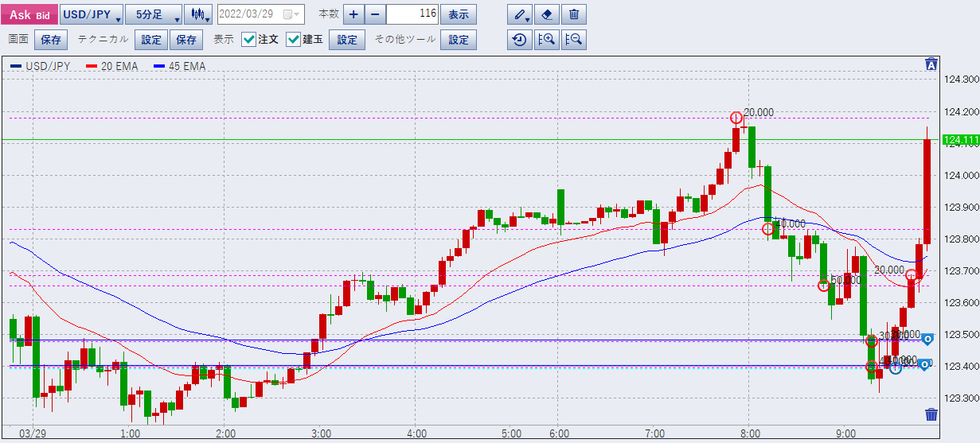Expand the 5分足 timeframe dropdown
Image resolution: width=980 pixels, height=443 pixels.
(x=154, y=14)
